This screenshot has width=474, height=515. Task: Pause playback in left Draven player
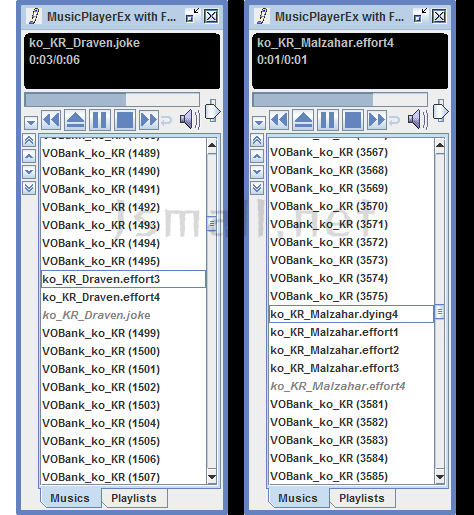(x=100, y=120)
